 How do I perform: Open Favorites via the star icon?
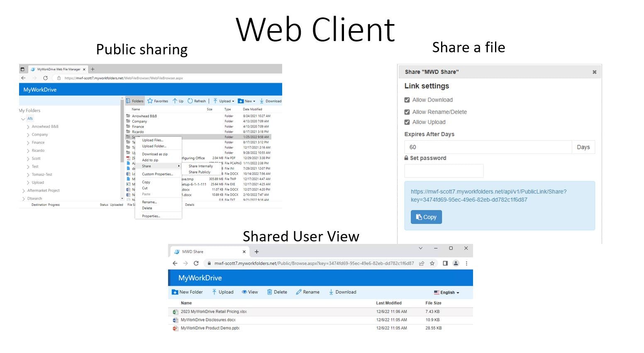click(x=158, y=101)
